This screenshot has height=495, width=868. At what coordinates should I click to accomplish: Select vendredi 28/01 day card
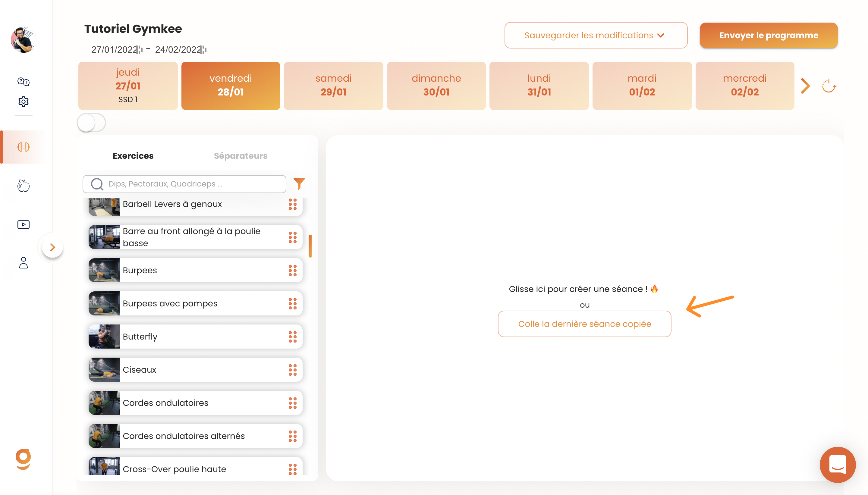coord(231,86)
